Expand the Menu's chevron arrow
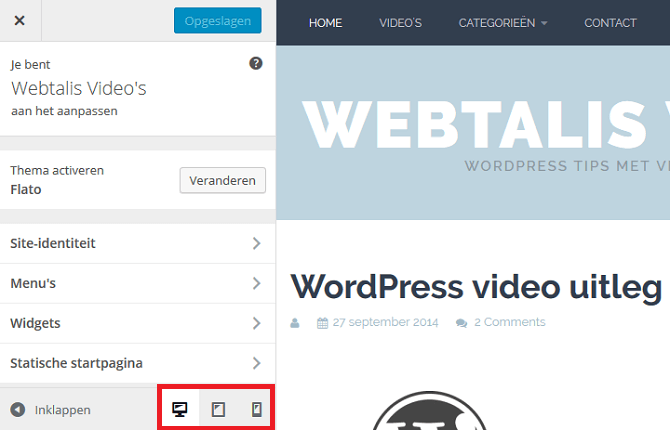 (256, 283)
